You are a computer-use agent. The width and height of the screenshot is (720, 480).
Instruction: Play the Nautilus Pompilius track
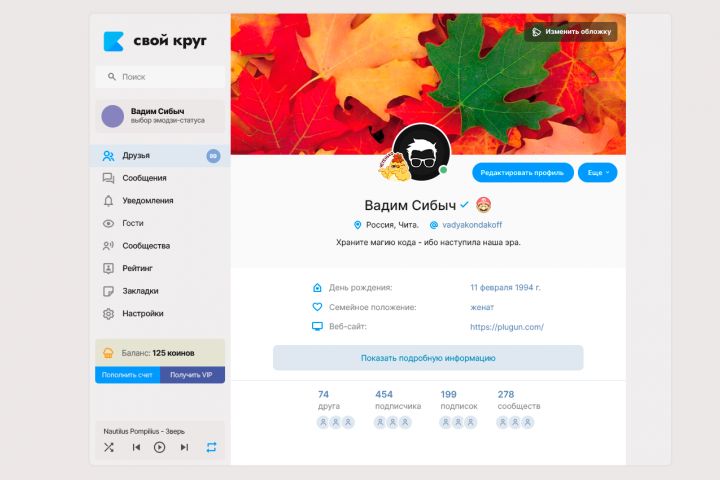(x=159, y=447)
